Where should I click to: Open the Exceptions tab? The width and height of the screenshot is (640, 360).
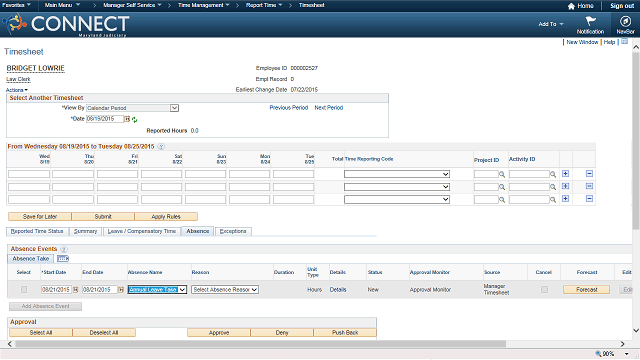(233, 231)
